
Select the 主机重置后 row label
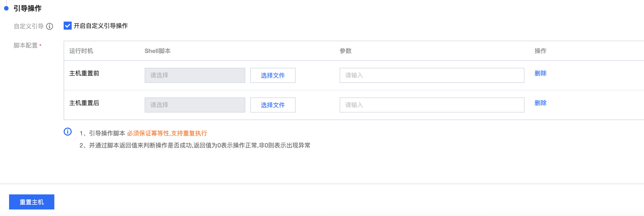click(x=84, y=103)
